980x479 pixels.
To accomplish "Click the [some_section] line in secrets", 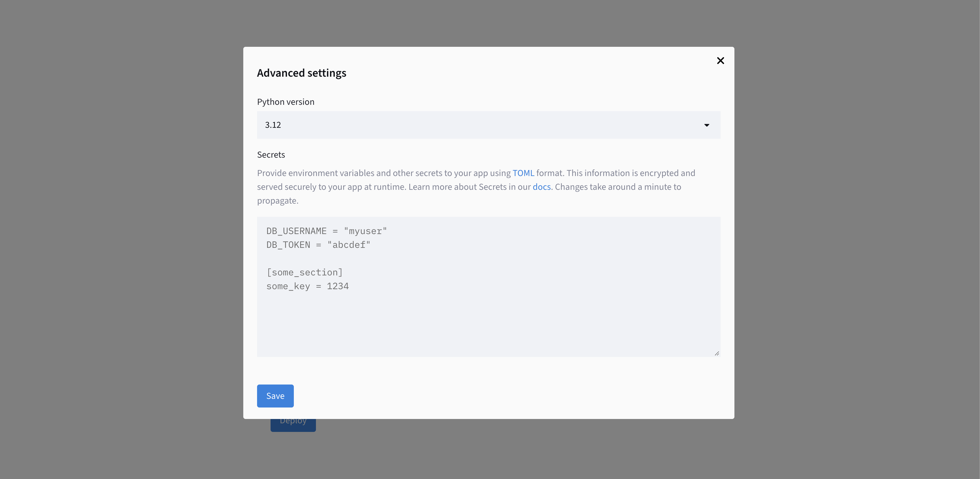I will click(x=304, y=273).
